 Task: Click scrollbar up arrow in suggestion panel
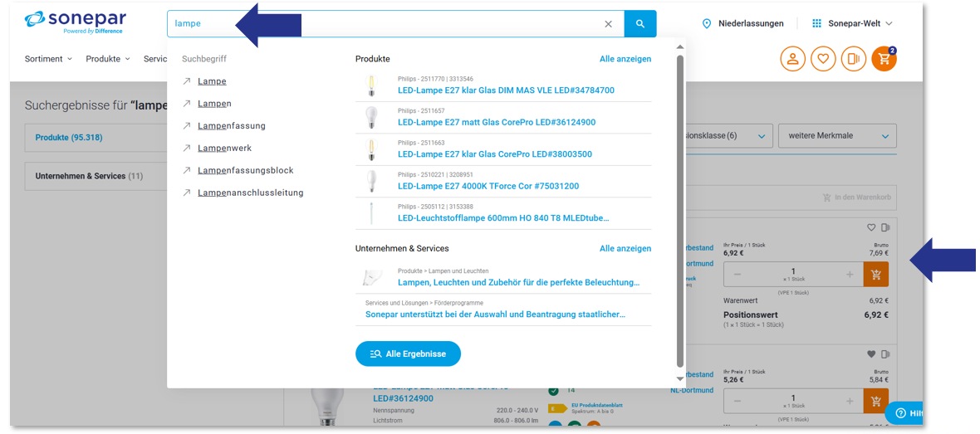pyautogui.click(x=680, y=46)
